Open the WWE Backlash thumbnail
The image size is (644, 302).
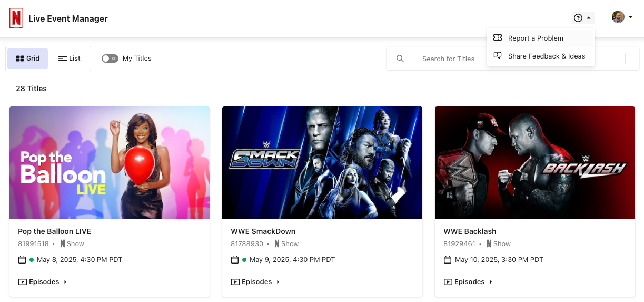[x=535, y=163]
